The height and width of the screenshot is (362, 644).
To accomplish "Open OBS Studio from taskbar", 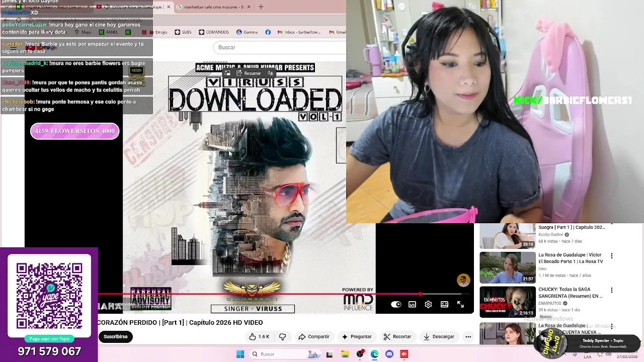I will click(360, 354).
